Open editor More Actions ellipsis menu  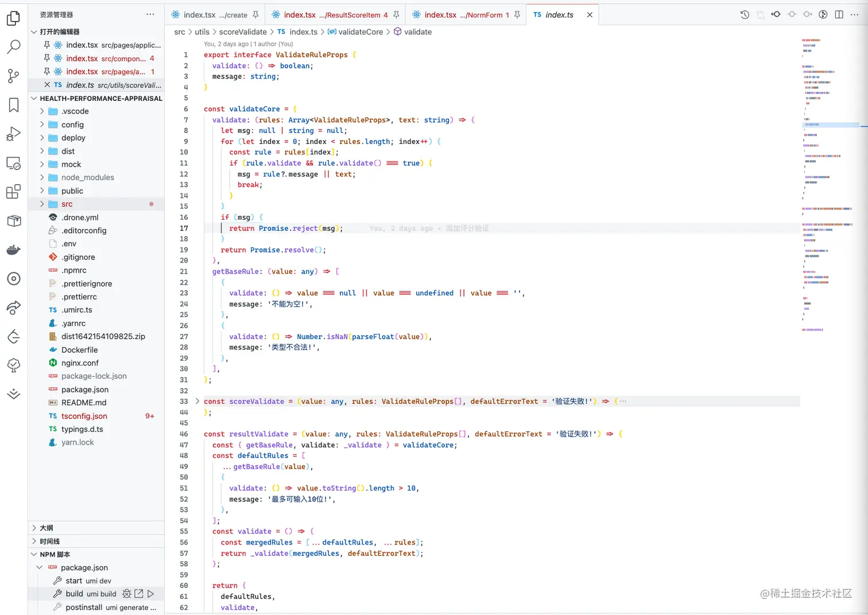pyautogui.click(x=854, y=15)
